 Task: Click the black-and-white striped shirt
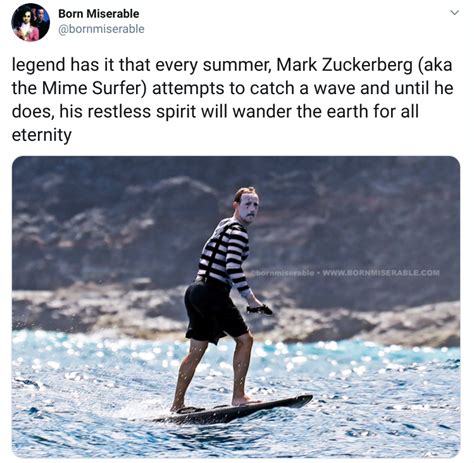click(x=225, y=253)
